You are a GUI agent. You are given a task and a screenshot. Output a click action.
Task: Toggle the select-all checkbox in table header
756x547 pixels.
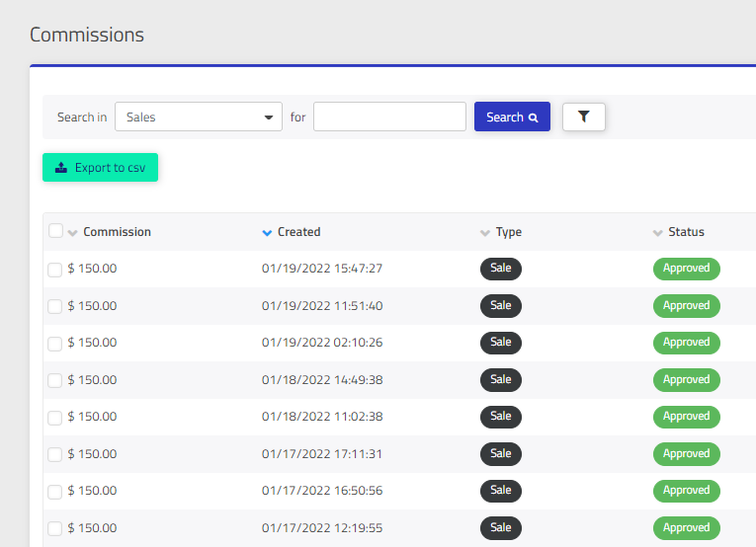pyautogui.click(x=55, y=231)
